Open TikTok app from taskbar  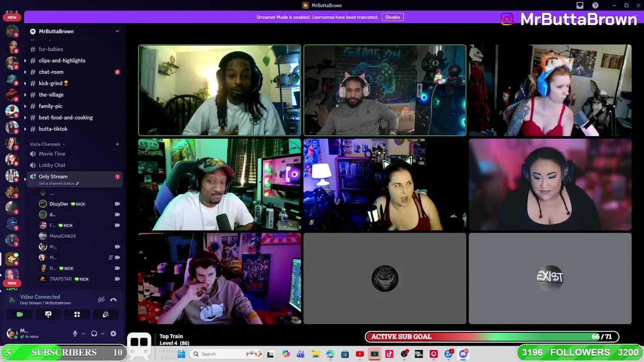389,354
